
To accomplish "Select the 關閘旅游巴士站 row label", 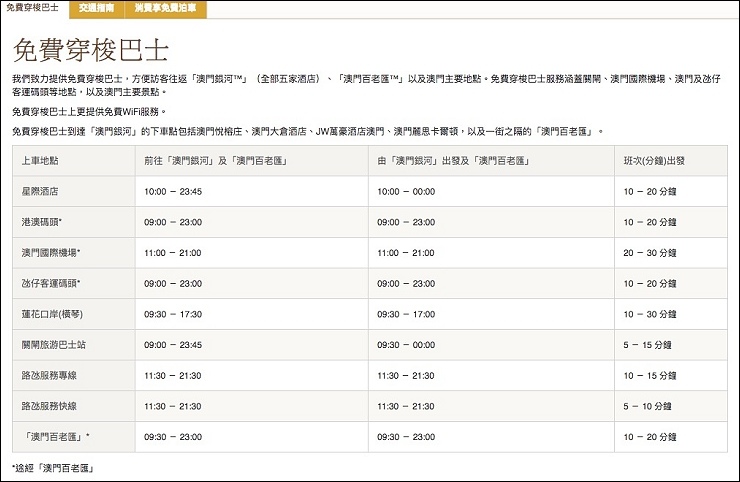I will (54, 345).
